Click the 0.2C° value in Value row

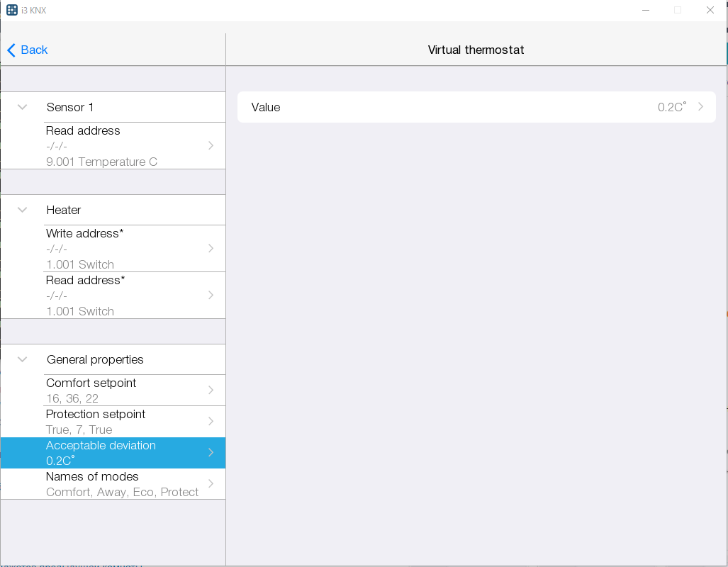click(671, 107)
